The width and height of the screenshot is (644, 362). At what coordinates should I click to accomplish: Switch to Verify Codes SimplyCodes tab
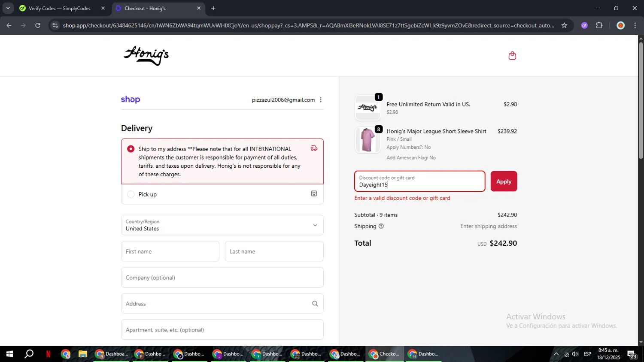[59, 8]
